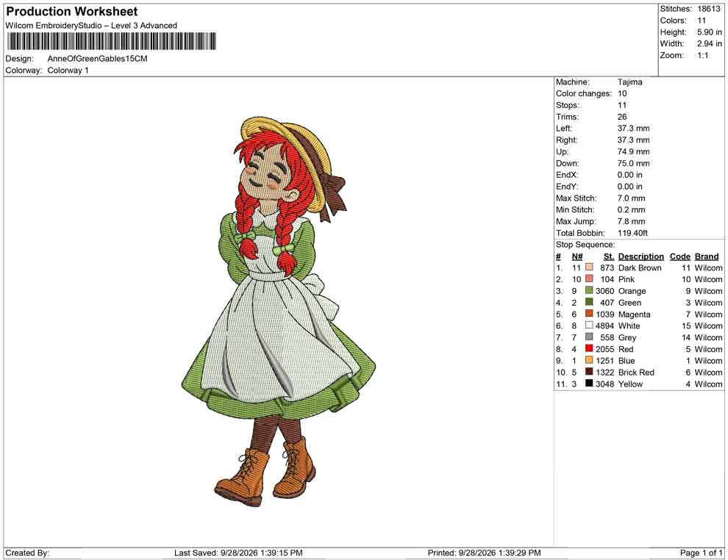Click the Machine value Tajima
728x560 pixels.
coord(630,82)
